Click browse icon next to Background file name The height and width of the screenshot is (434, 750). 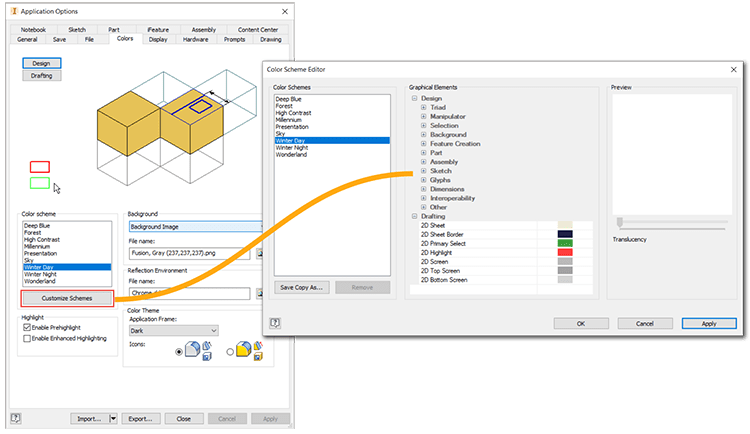259,253
